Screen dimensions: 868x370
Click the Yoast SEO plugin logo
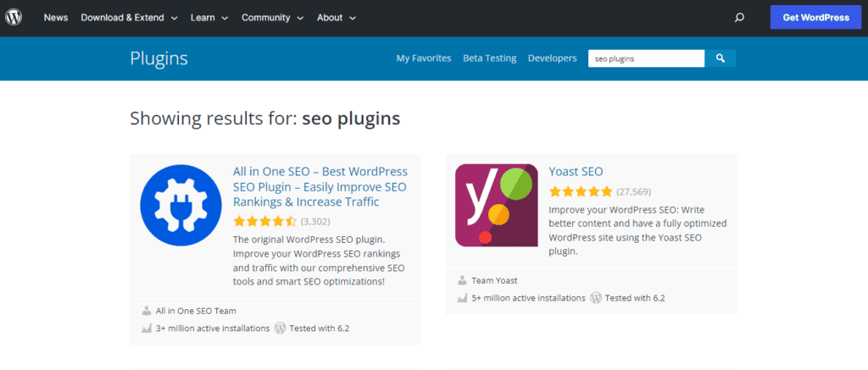(x=496, y=204)
